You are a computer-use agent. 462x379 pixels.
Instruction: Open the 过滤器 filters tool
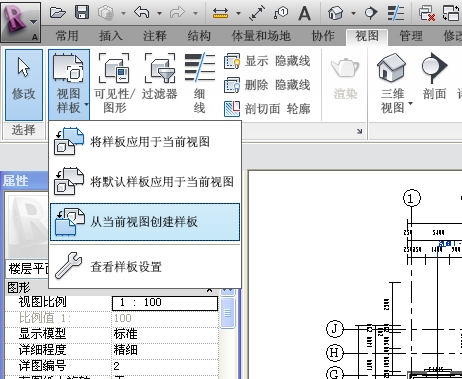click(x=160, y=77)
